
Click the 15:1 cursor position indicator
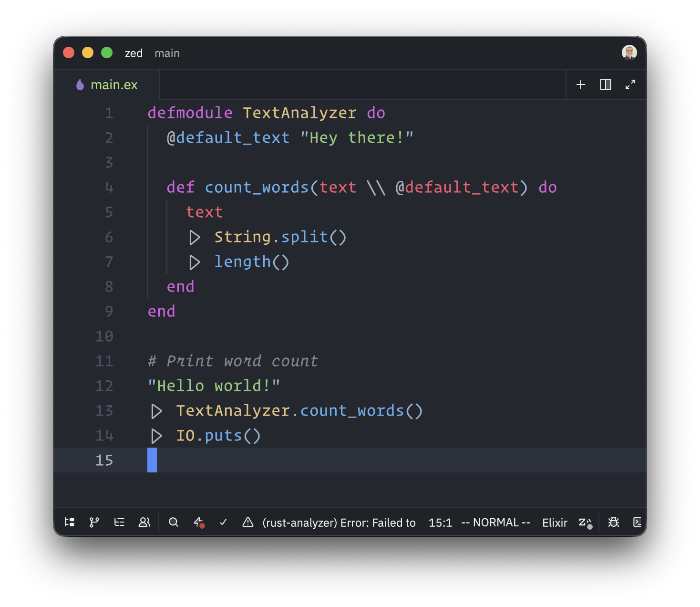440,523
